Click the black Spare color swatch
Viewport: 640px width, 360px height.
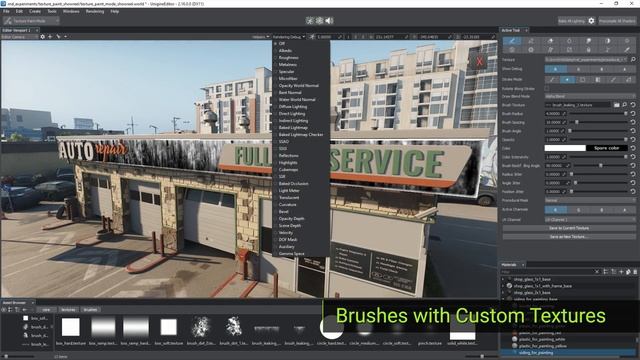[606, 148]
